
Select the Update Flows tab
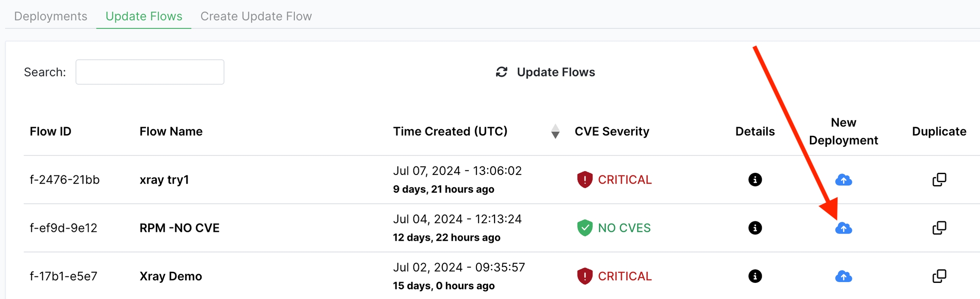pos(144,16)
